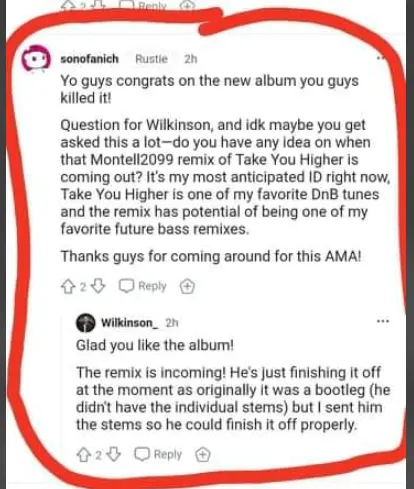The width and height of the screenshot is (414, 489).
Task: Click the speech bubble icon beside Wilkinson_'s Reply
Action: pyautogui.click(x=142, y=454)
